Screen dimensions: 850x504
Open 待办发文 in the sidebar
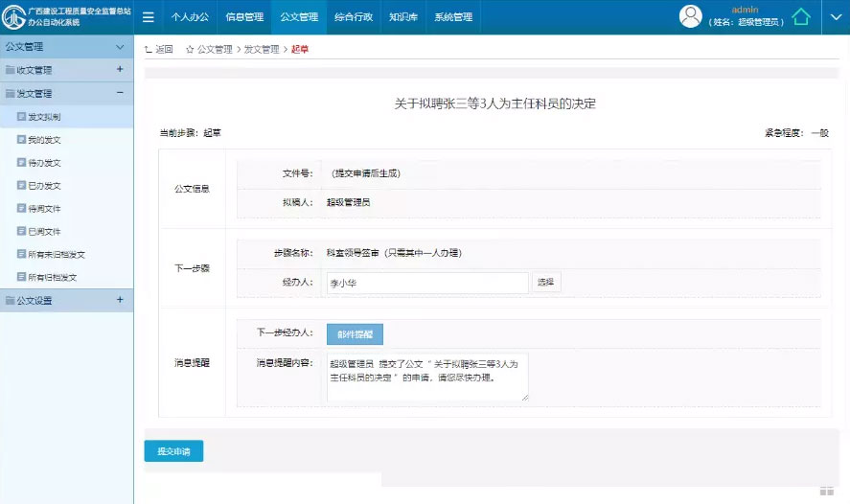(x=44, y=163)
